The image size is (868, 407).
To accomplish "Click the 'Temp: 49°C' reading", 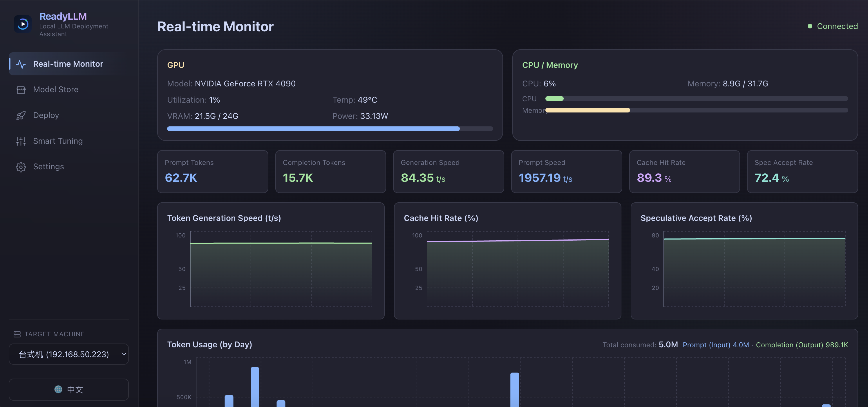I will tap(355, 100).
